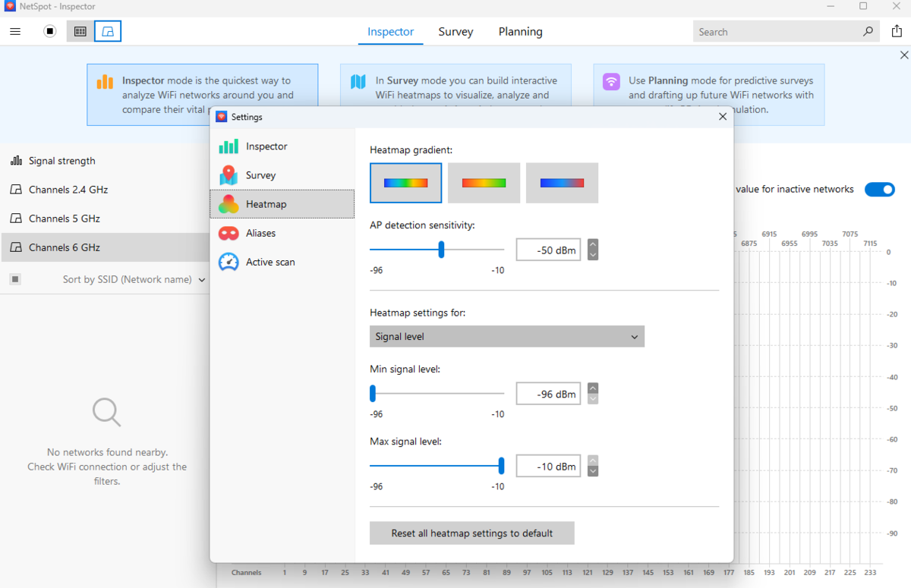The height and width of the screenshot is (588, 911).
Task: Click the search magnifier icon
Action: tap(868, 32)
